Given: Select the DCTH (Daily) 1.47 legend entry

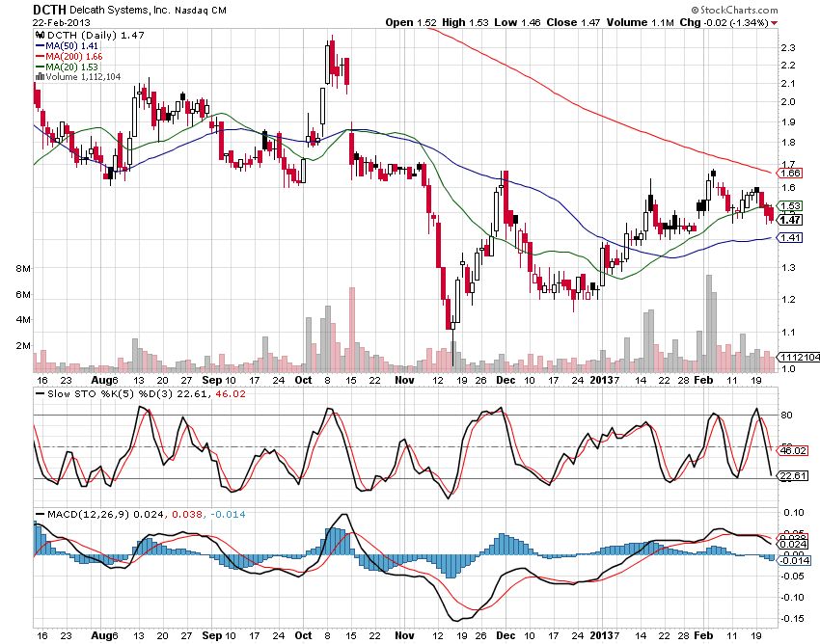Looking at the screenshot, I should tap(96, 35).
